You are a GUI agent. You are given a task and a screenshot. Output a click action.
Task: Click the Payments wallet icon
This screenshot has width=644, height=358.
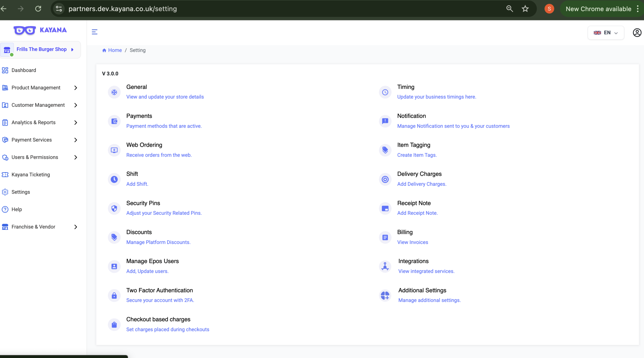tap(114, 121)
